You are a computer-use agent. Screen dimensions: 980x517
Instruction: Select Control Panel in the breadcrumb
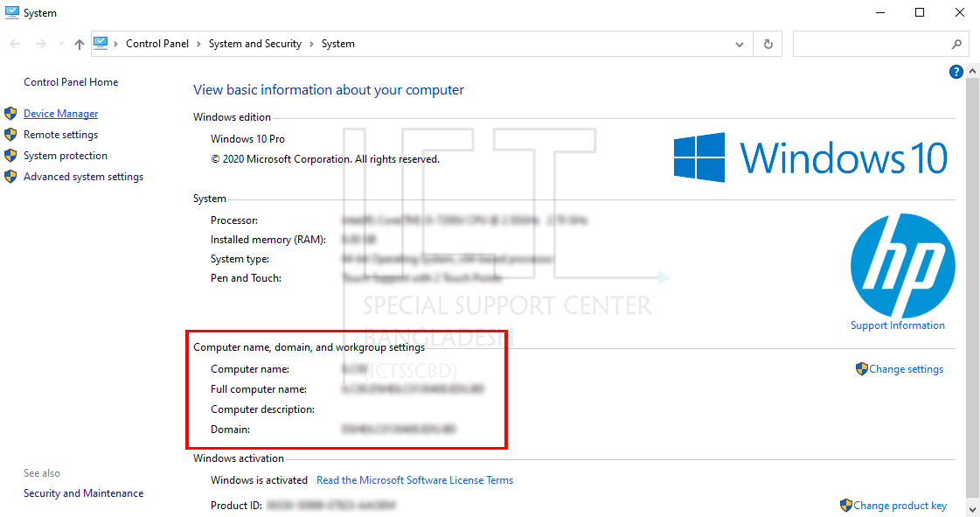point(157,44)
